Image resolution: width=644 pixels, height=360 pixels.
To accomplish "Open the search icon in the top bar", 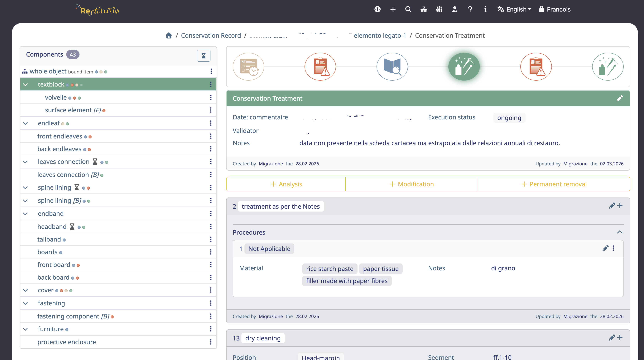I will coord(408,9).
